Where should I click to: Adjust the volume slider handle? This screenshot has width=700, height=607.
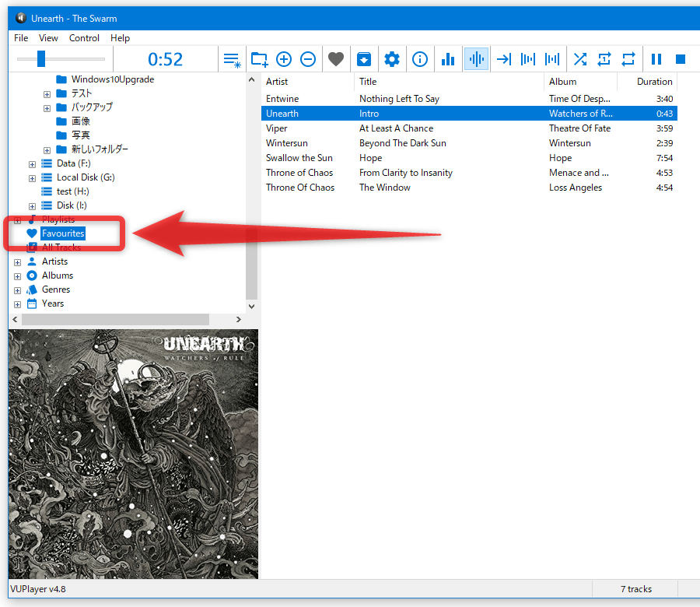[41, 58]
